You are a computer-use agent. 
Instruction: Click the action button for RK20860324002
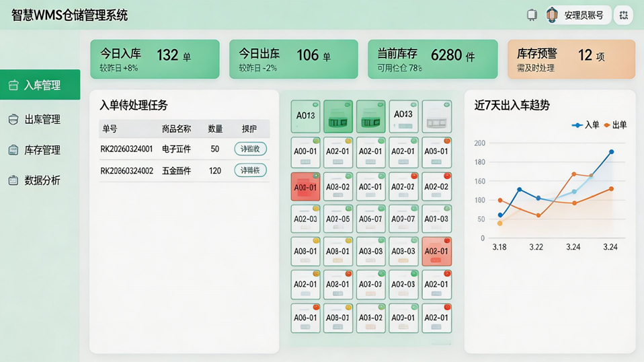point(251,170)
